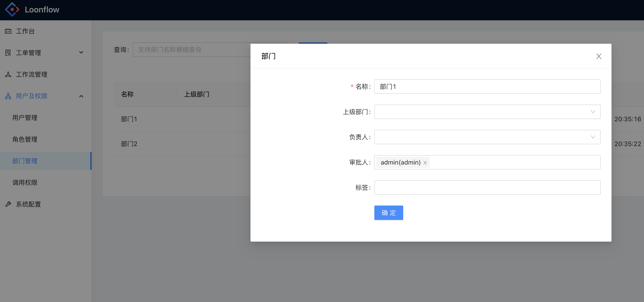This screenshot has width=644, height=302.
Task: Remove the admin(admin) approver tag
Action: point(425,163)
